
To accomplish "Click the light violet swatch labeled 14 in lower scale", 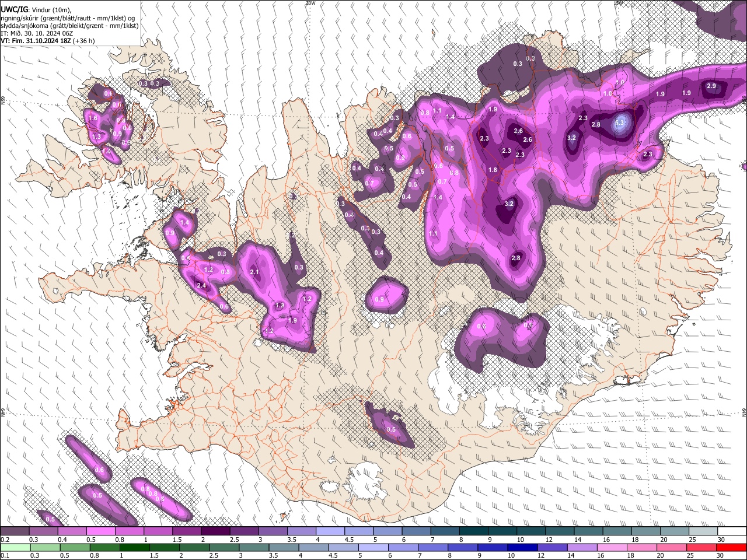I will tap(582, 547).
